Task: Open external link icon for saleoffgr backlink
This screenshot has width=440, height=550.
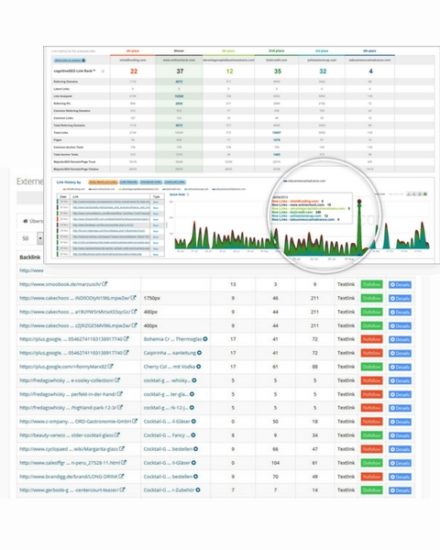Action: click(124, 462)
